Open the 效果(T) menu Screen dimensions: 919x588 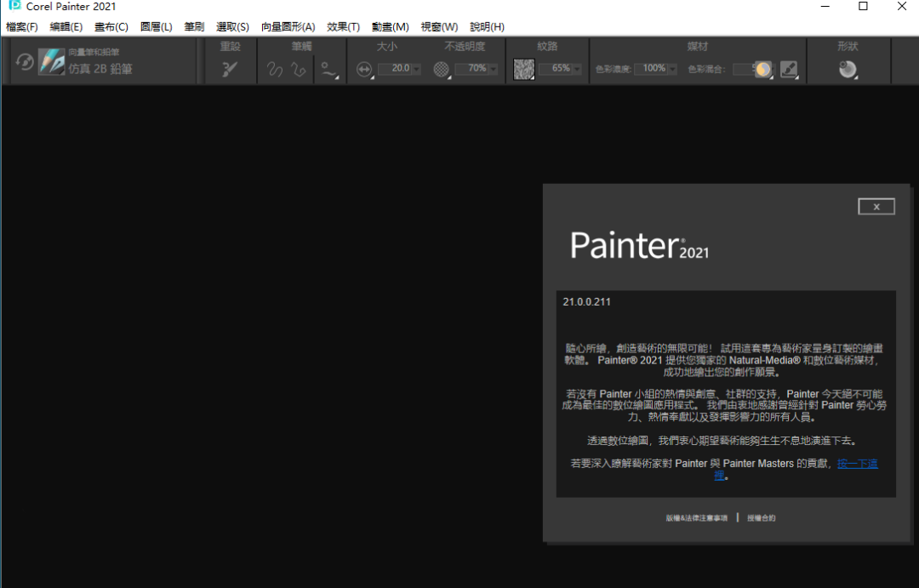[x=344, y=27]
